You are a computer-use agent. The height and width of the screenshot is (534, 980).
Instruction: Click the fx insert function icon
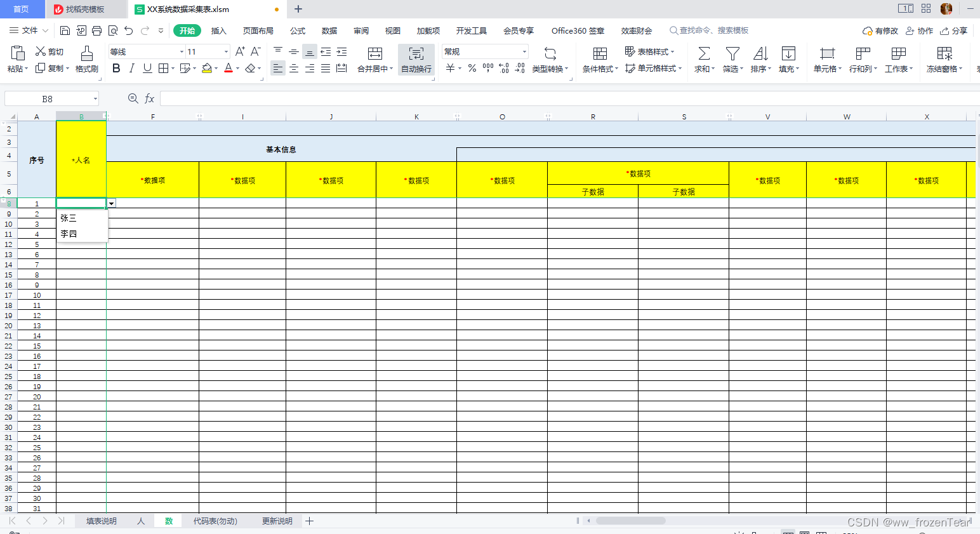pyautogui.click(x=150, y=98)
